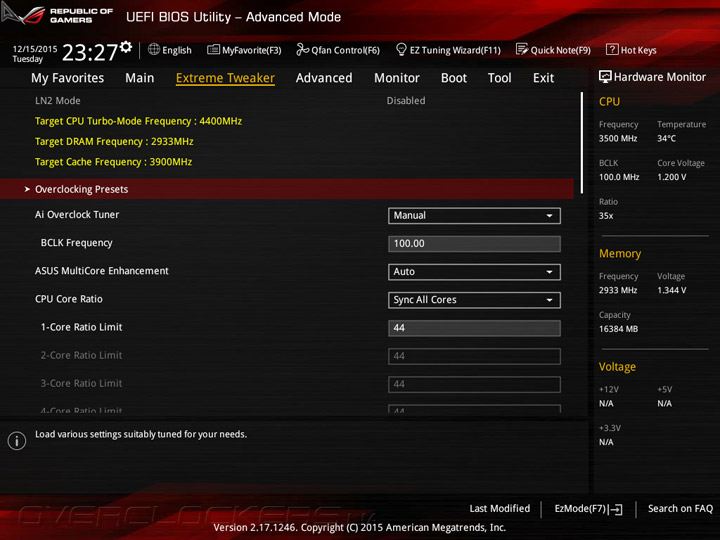Click the Memory voltage 1.344 V value
The height and width of the screenshot is (540, 720).
tap(671, 290)
